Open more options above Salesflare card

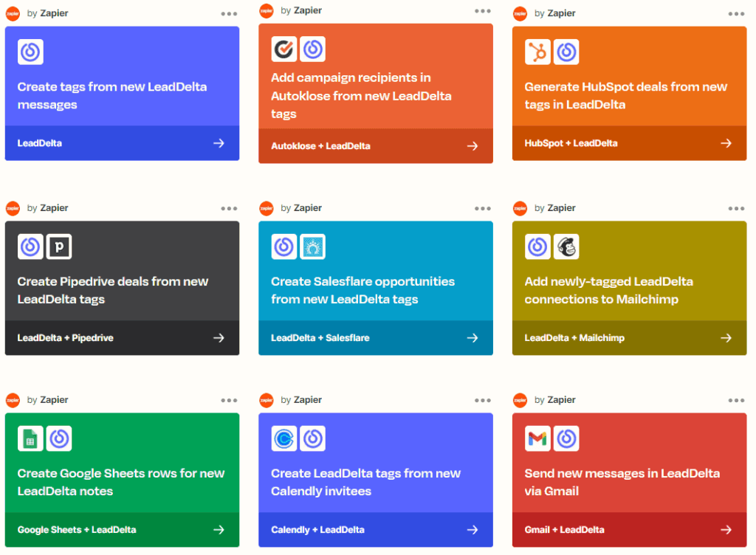tap(483, 209)
